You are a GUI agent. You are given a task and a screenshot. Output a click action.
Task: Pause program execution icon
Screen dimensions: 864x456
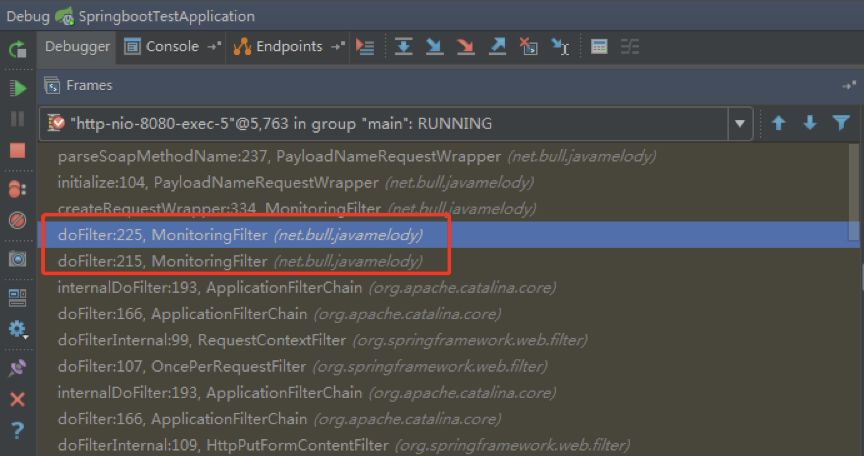tap(17, 119)
